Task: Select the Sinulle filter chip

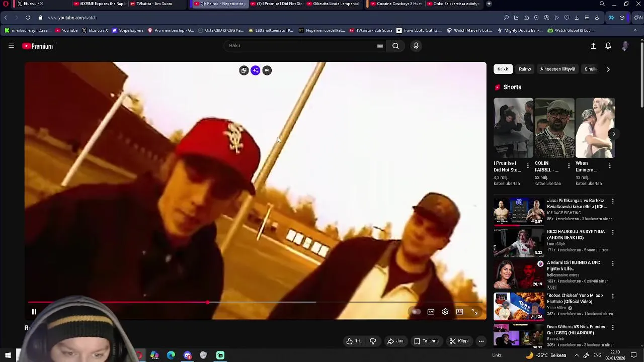Action: coord(591,69)
